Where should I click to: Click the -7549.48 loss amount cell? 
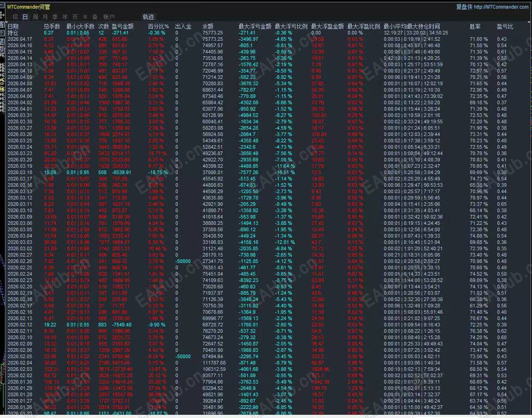[x=121, y=325]
